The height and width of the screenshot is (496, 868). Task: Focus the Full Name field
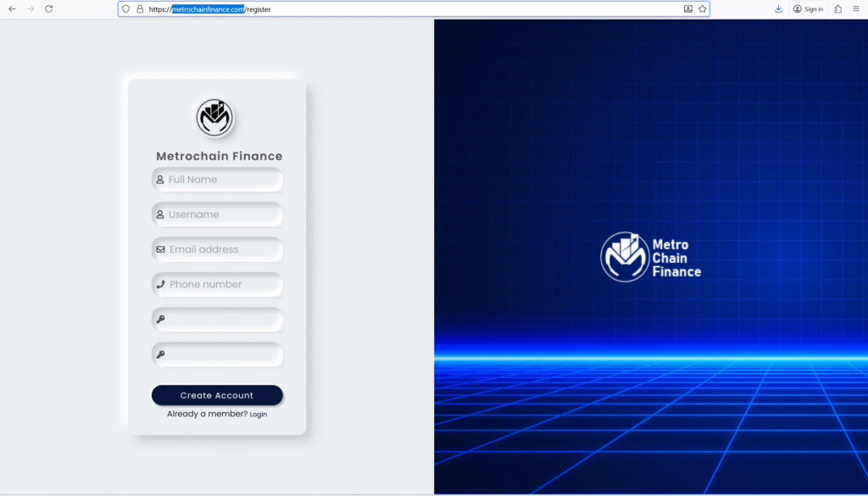tap(220, 180)
